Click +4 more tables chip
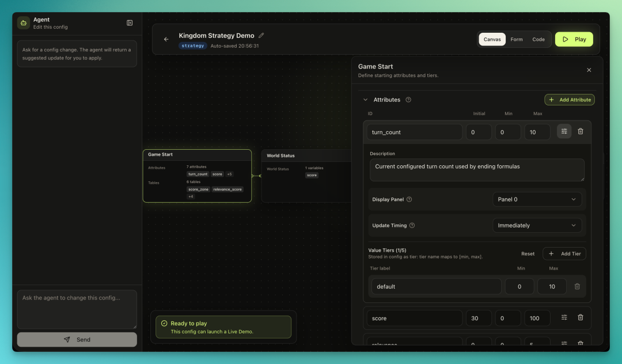Viewport: 622px width, 364px height. [x=191, y=196]
